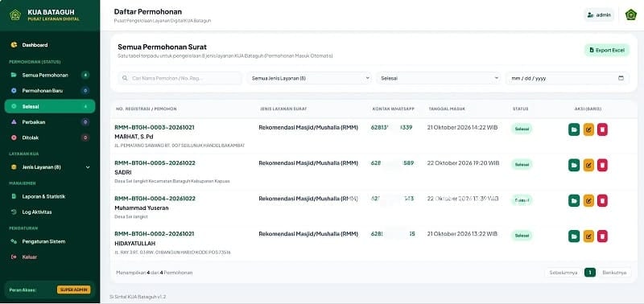This screenshot has height=304, width=644.
Task: Click the Selesai status badge for HIDAYATULLAH
Action: 522,236
